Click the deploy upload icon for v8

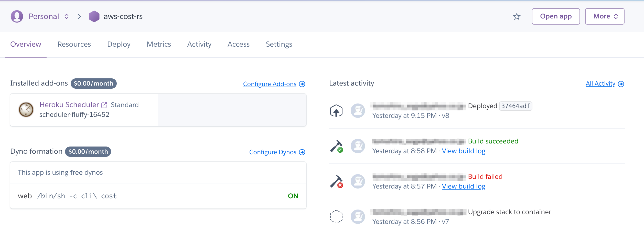point(336,111)
